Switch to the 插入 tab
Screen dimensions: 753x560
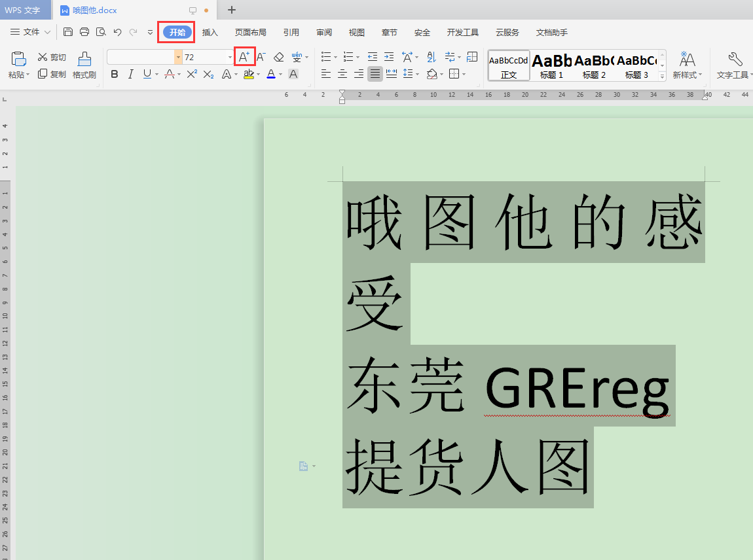click(210, 32)
